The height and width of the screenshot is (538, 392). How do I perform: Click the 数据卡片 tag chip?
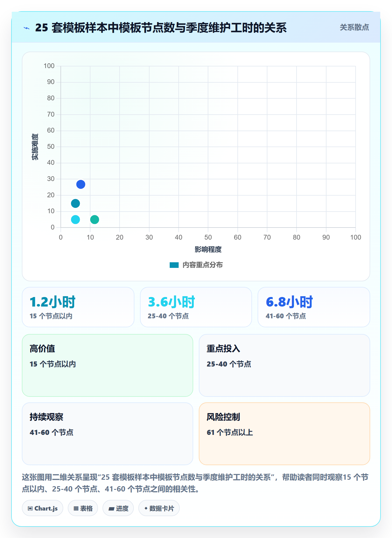[159, 508]
